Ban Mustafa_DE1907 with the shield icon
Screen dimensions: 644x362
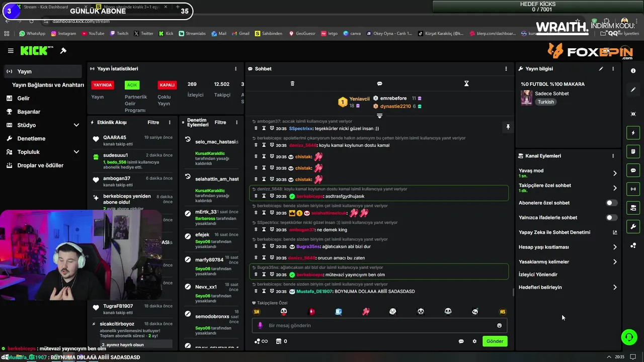pos(272,292)
